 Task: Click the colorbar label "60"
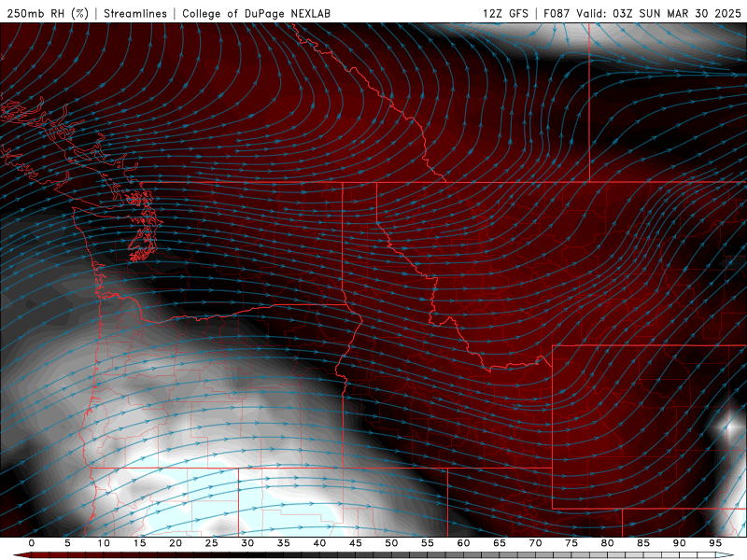(x=463, y=543)
